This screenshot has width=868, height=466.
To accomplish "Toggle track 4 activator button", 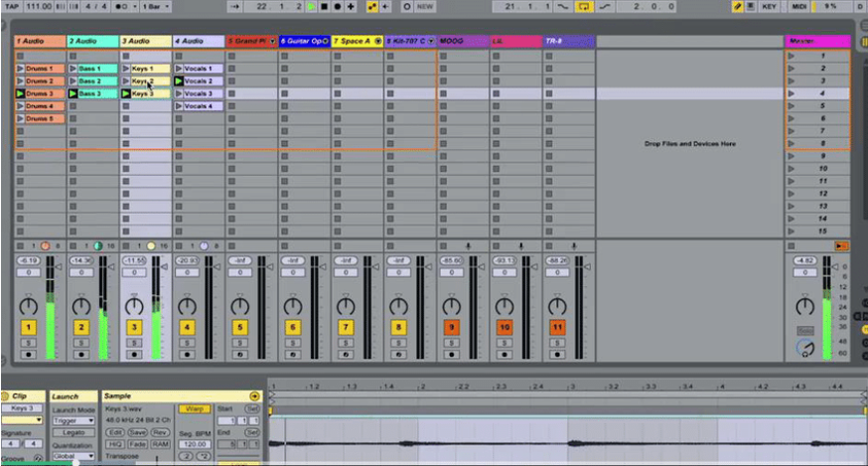I will coord(187,328).
